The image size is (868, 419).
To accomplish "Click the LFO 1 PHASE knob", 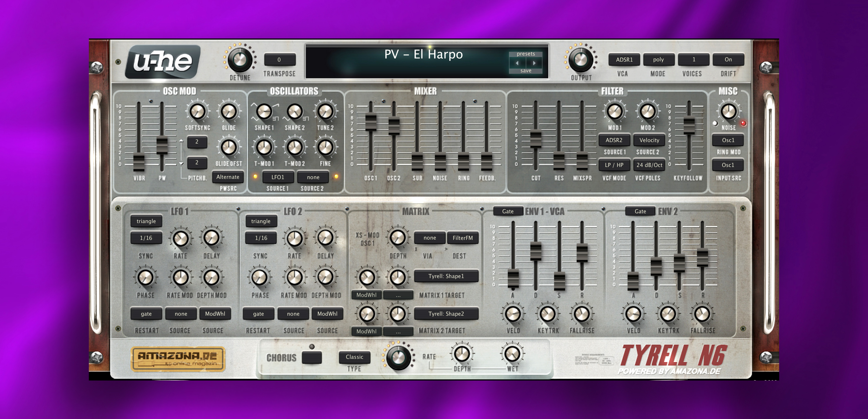I will click(146, 278).
